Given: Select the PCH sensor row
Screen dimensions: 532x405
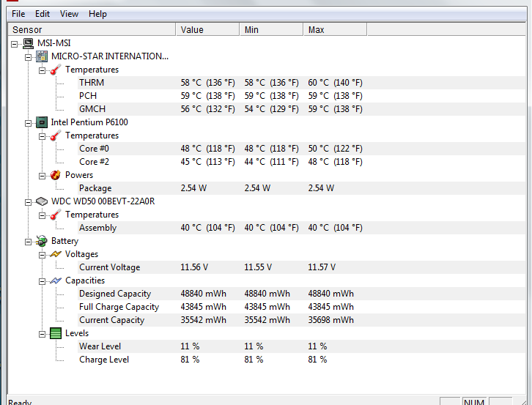Looking at the screenshot, I should point(301,96).
